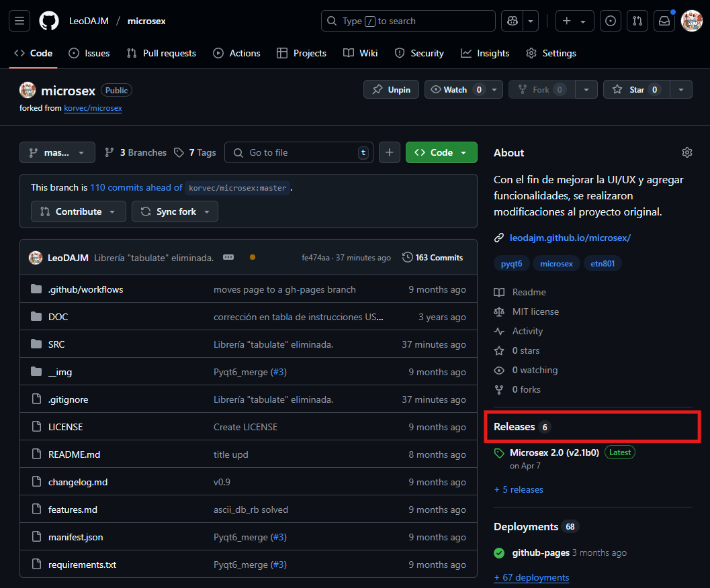This screenshot has width=710, height=588.
Task: Open the Star lists dropdown arrow
Action: [681, 90]
